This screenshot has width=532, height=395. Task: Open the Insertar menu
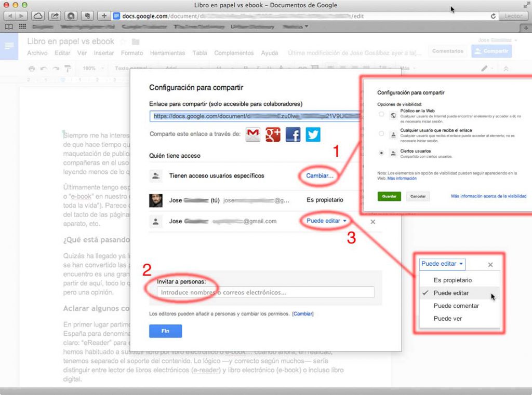point(104,53)
